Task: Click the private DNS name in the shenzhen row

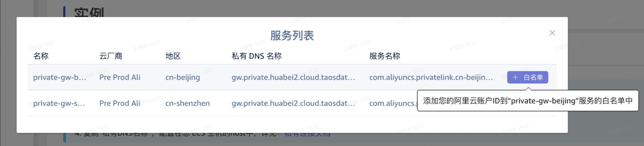Action: (293, 103)
